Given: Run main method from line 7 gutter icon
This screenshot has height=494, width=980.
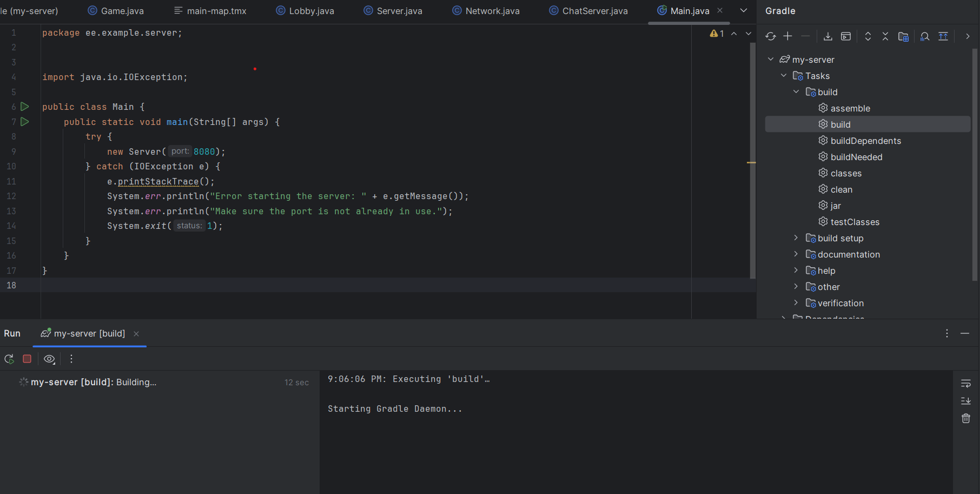Looking at the screenshot, I should 24,122.
